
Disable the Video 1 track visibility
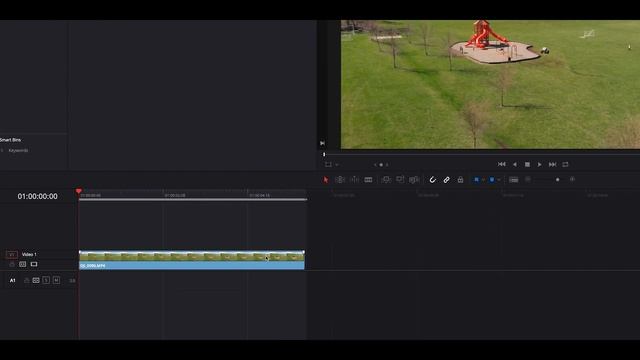[34, 264]
